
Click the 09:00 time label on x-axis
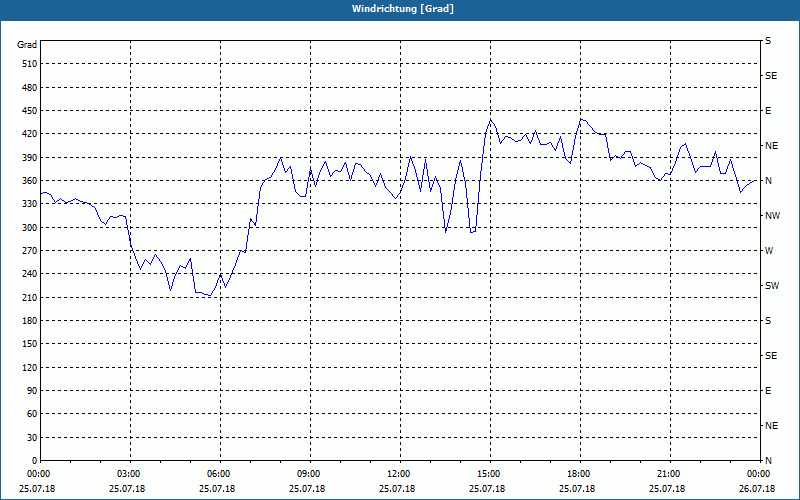[x=310, y=474]
